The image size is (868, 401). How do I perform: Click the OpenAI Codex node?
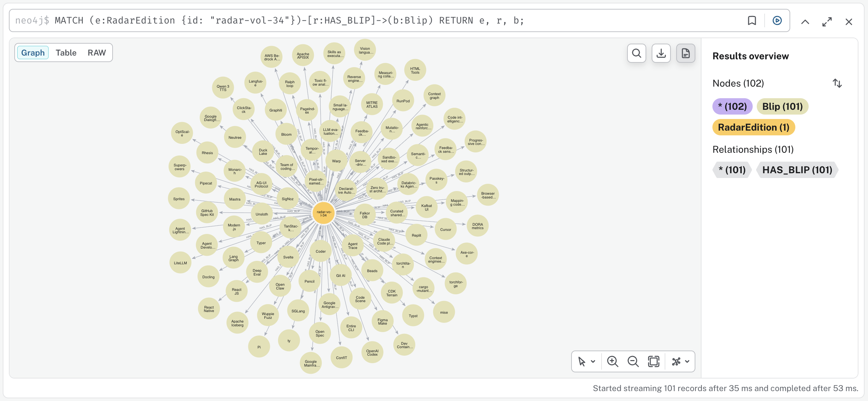[372, 353]
